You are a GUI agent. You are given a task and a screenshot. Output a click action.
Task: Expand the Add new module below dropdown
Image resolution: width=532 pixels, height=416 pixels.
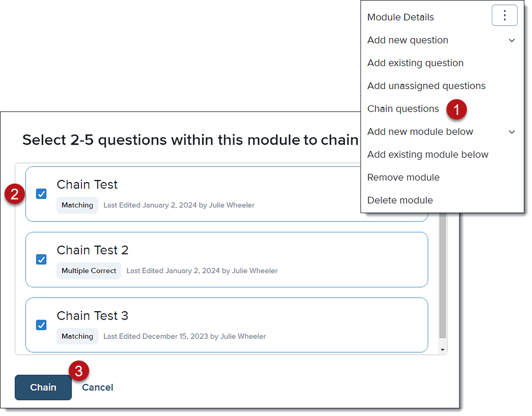[420, 132]
